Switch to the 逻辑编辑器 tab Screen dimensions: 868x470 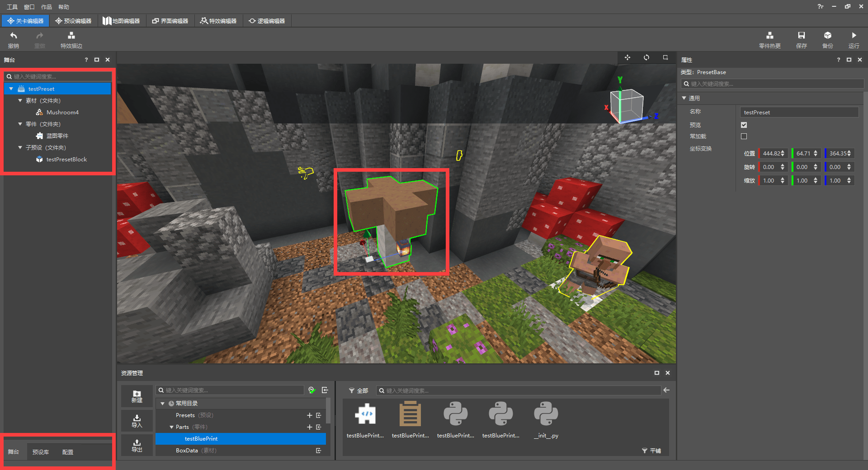click(267, 21)
